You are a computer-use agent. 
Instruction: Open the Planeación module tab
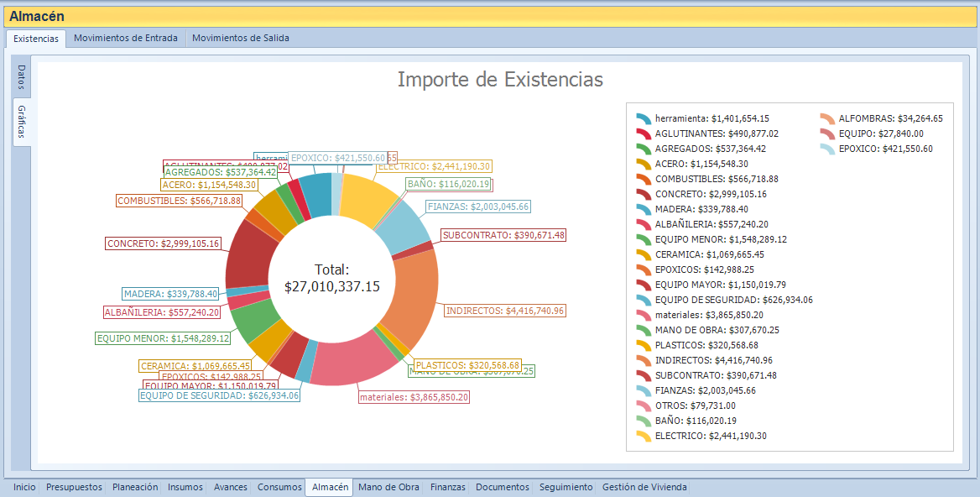click(x=135, y=487)
